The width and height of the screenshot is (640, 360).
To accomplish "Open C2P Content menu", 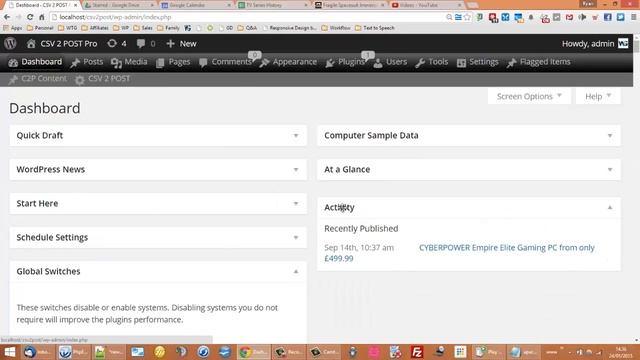I will click(38, 78).
